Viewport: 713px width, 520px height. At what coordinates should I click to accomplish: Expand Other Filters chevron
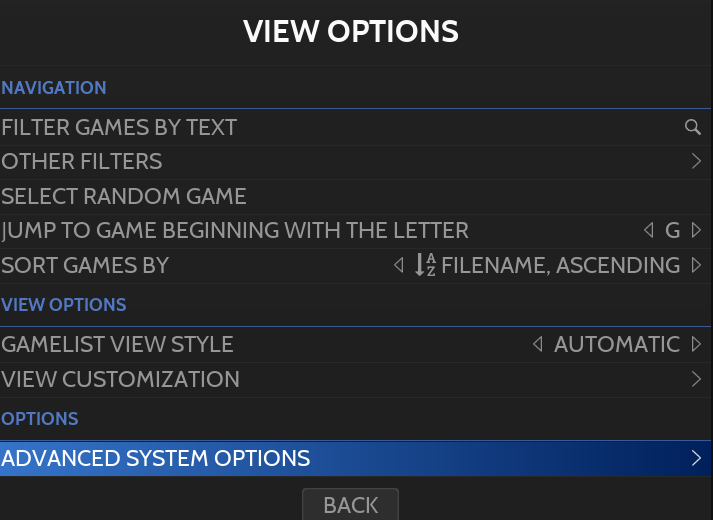(697, 161)
